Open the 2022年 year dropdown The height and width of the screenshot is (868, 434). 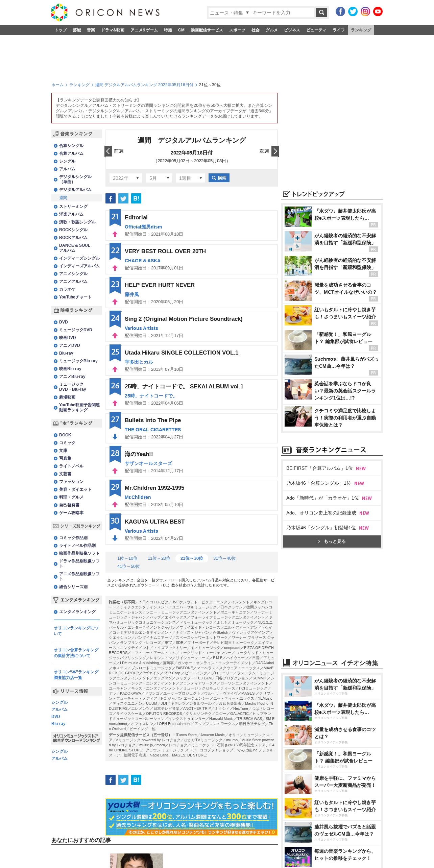point(125,178)
